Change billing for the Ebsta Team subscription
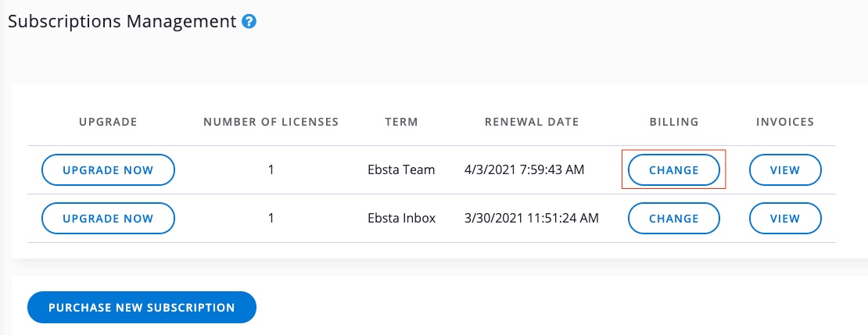The width and height of the screenshot is (868, 335). tap(673, 170)
